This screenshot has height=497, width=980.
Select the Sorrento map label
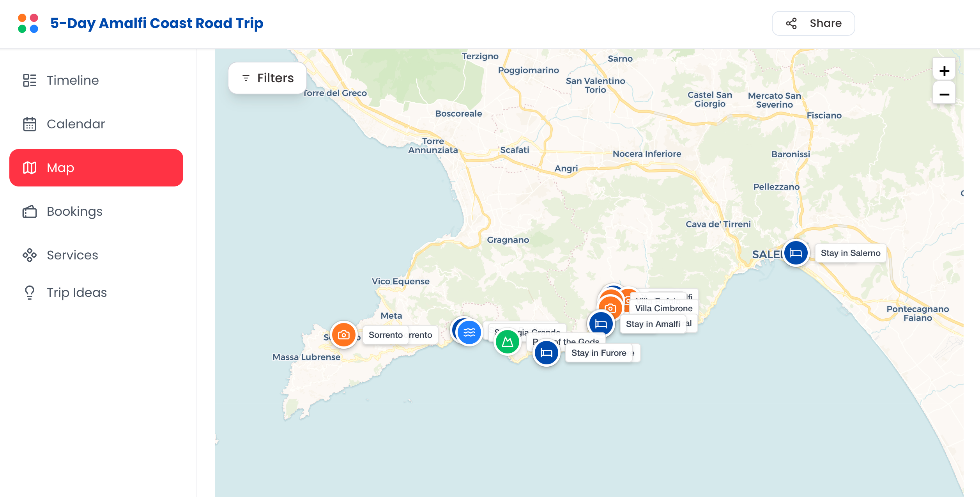click(386, 335)
